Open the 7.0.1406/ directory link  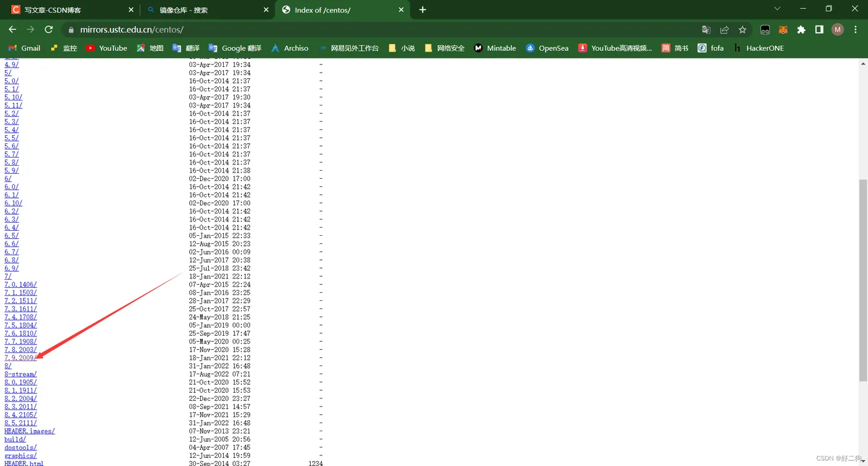click(x=20, y=285)
